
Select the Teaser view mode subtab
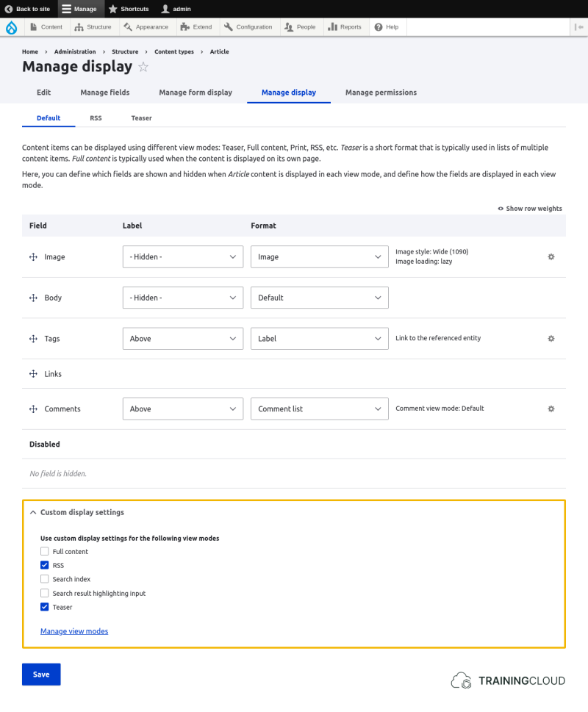click(x=141, y=118)
